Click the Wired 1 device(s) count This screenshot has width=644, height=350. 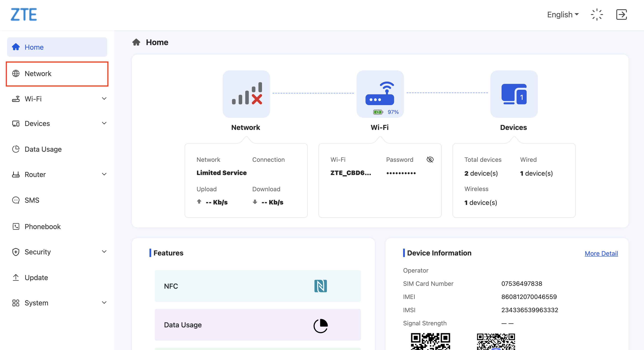(536, 173)
